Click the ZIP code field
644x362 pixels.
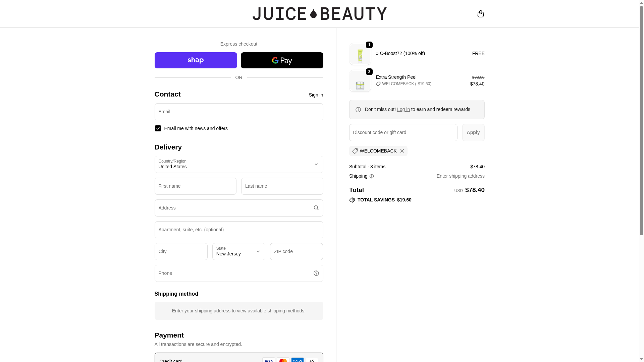(x=296, y=251)
